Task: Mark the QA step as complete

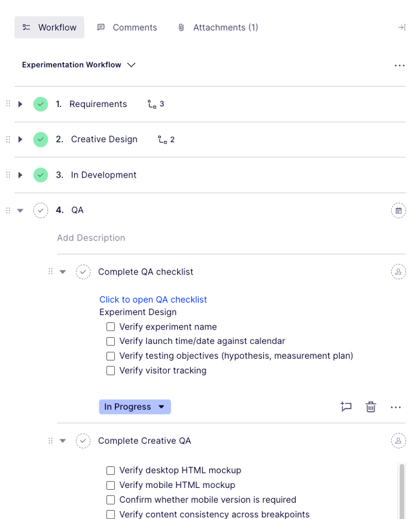Action: pos(41,210)
